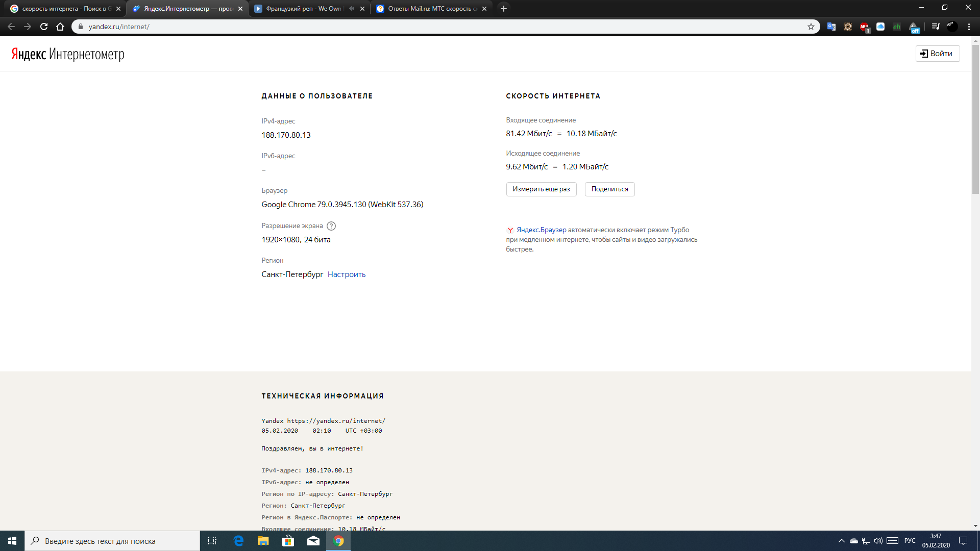
Task: Bookmark this page with the star icon
Action: tap(811, 27)
